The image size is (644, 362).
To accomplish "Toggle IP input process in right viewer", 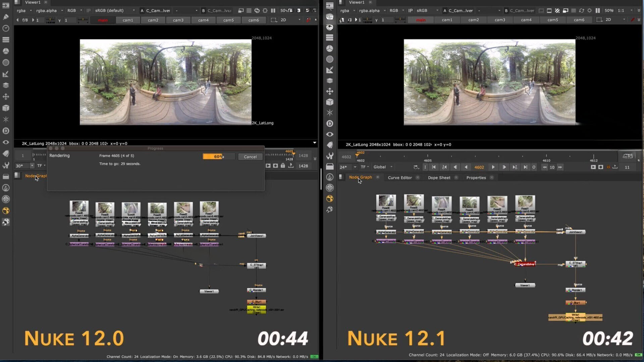I will click(x=410, y=11).
